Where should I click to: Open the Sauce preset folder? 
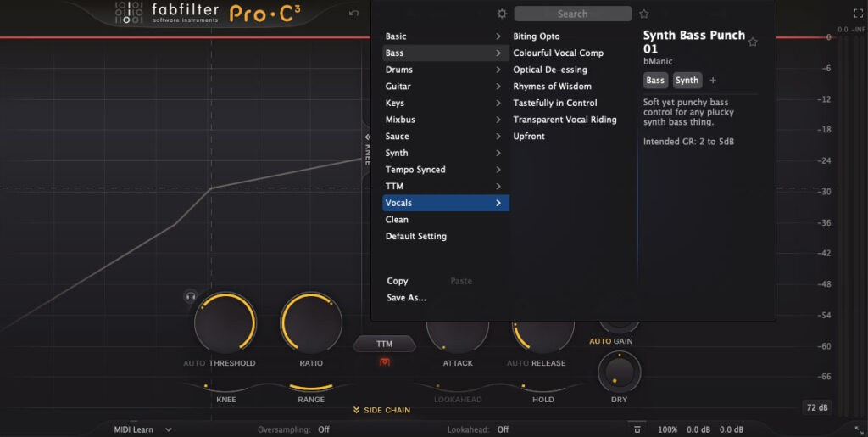tap(446, 137)
